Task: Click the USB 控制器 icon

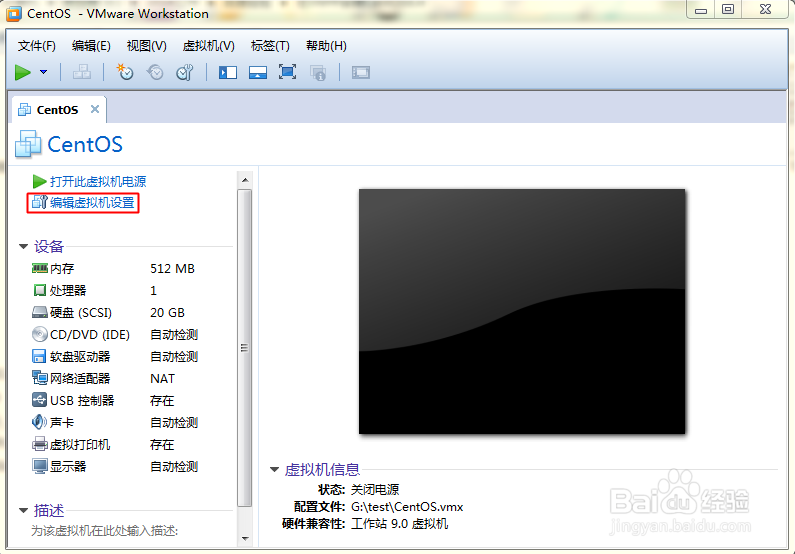Action: (40, 400)
